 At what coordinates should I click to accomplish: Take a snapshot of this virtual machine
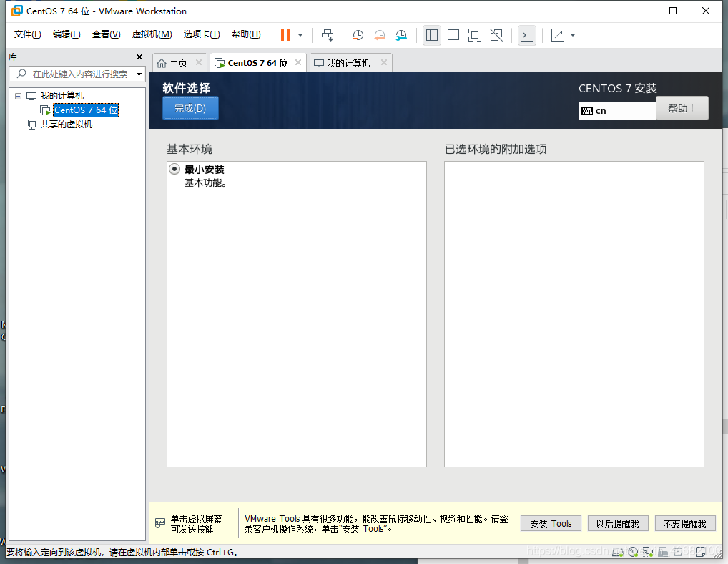pos(358,35)
